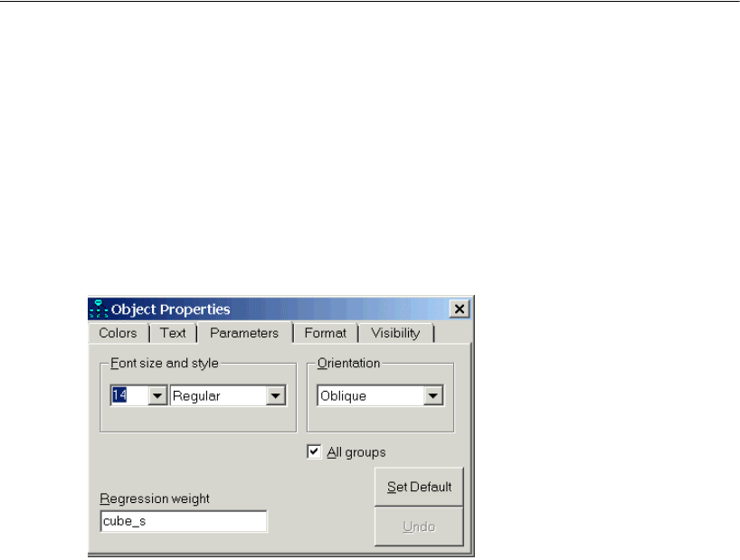The height and width of the screenshot is (560, 740).
Task: Click the Undo button
Action: pos(419,527)
